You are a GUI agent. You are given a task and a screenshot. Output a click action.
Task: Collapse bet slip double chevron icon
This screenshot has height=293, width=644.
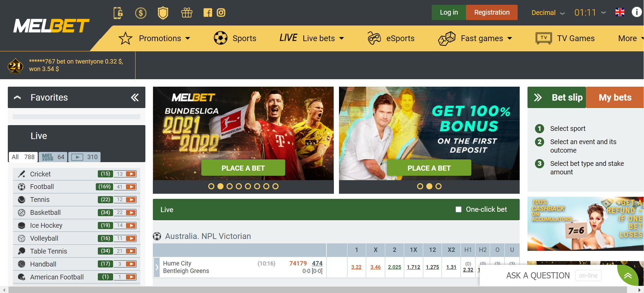click(538, 98)
